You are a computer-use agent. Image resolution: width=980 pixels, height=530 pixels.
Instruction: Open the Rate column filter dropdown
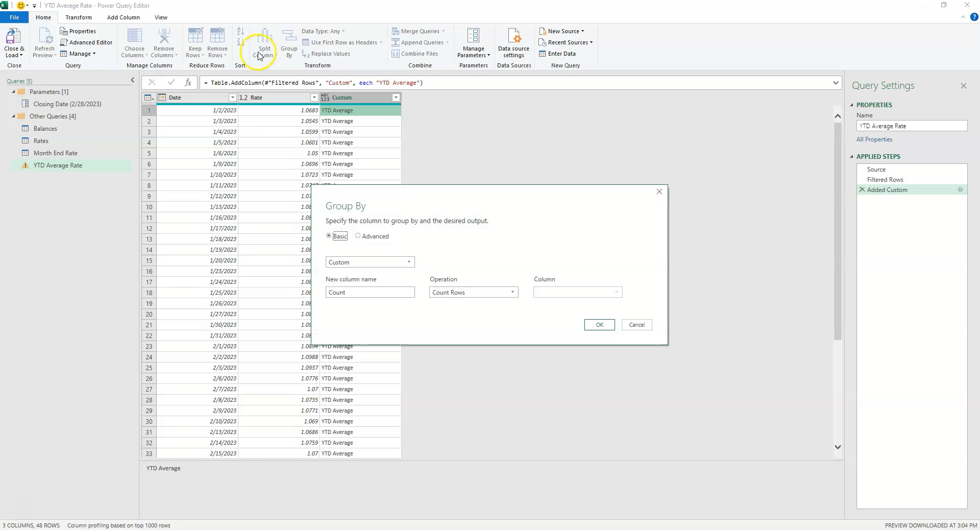(x=313, y=97)
